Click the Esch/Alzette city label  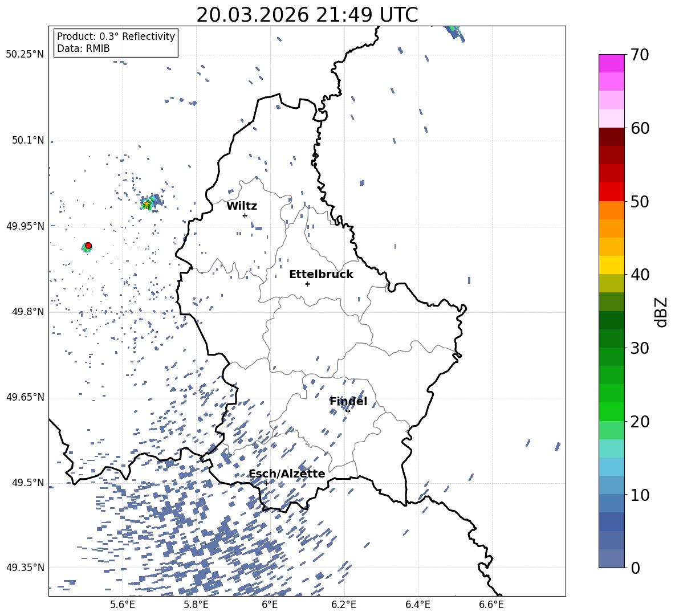tap(287, 474)
